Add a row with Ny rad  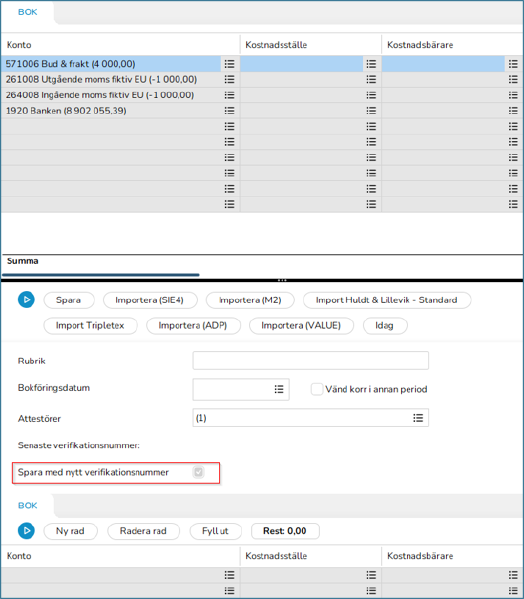click(x=70, y=531)
